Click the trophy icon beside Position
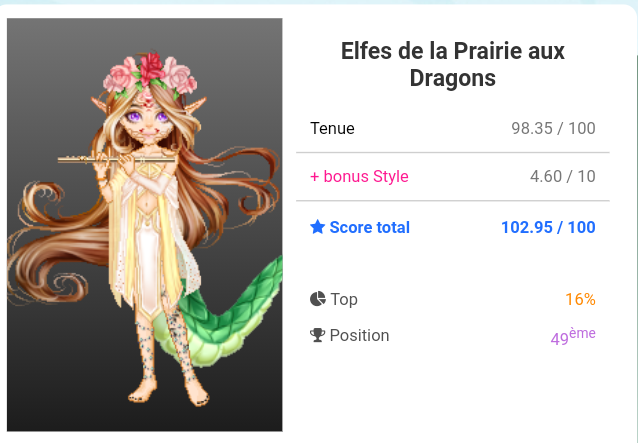 (318, 335)
